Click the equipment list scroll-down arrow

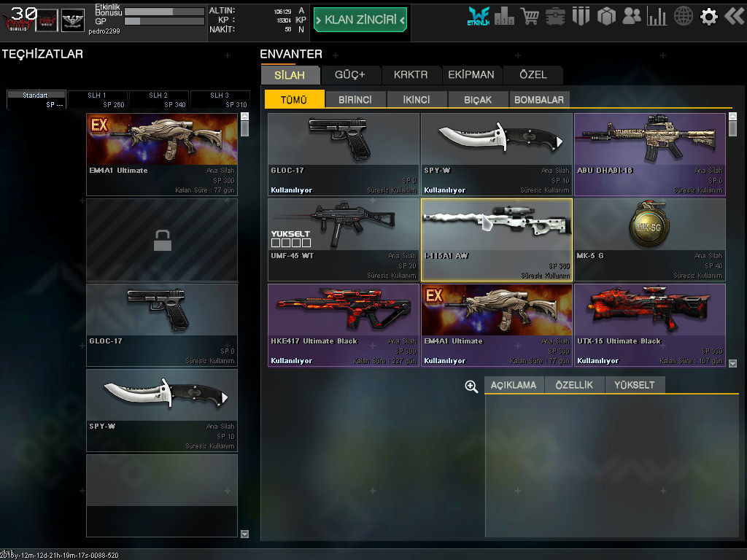click(x=245, y=534)
